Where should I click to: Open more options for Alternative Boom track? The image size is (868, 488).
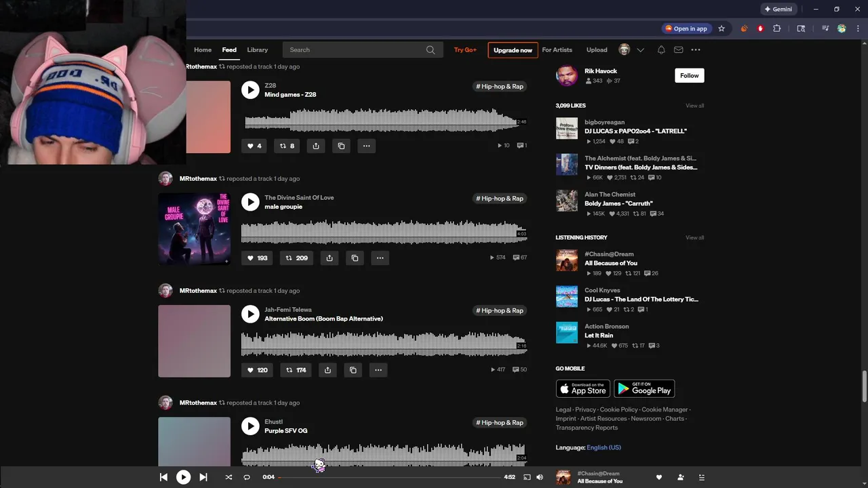point(378,369)
